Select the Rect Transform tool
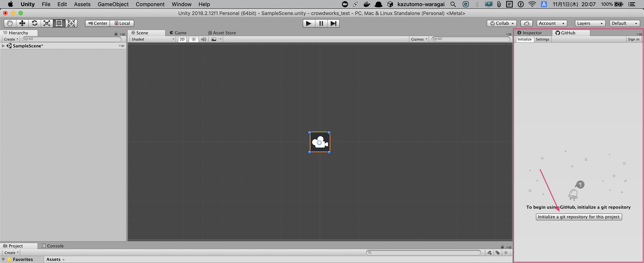Image resolution: width=644 pixels, height=263 pixels. (x=59, y=23)
